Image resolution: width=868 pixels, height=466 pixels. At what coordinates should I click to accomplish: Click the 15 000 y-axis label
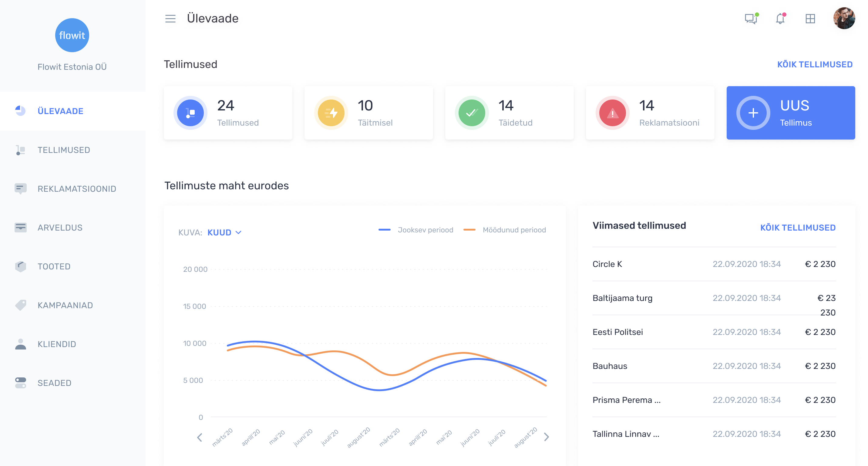click(194, 306)
